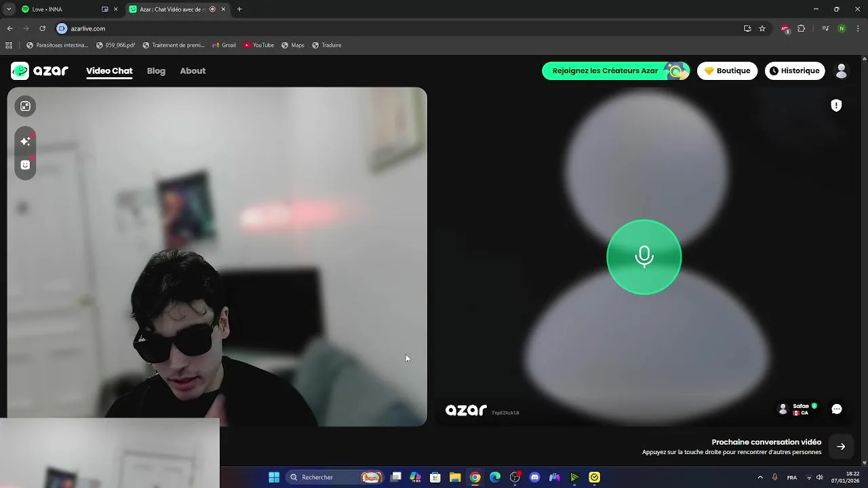Open Task View from the taskbar

[396, 477]
